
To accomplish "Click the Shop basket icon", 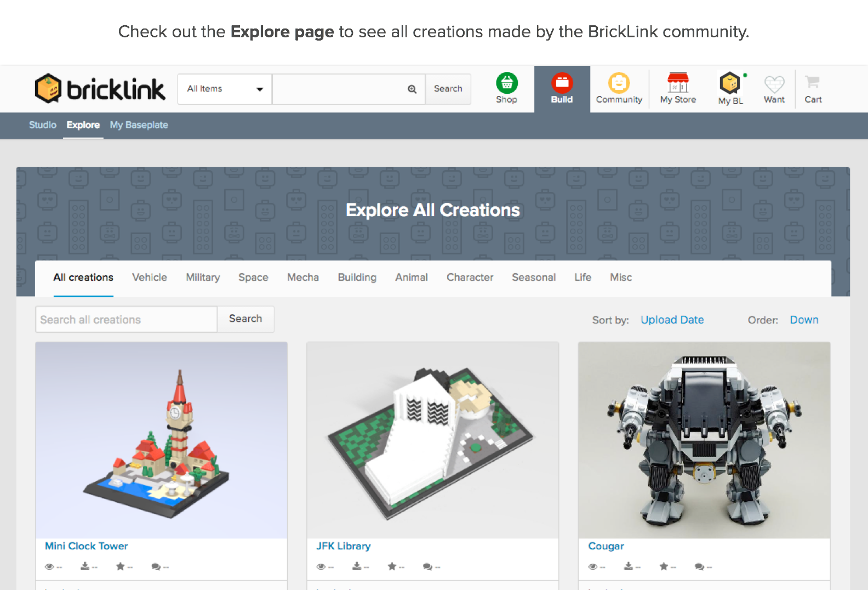I will pyautogui.click(x=507, y=83).
